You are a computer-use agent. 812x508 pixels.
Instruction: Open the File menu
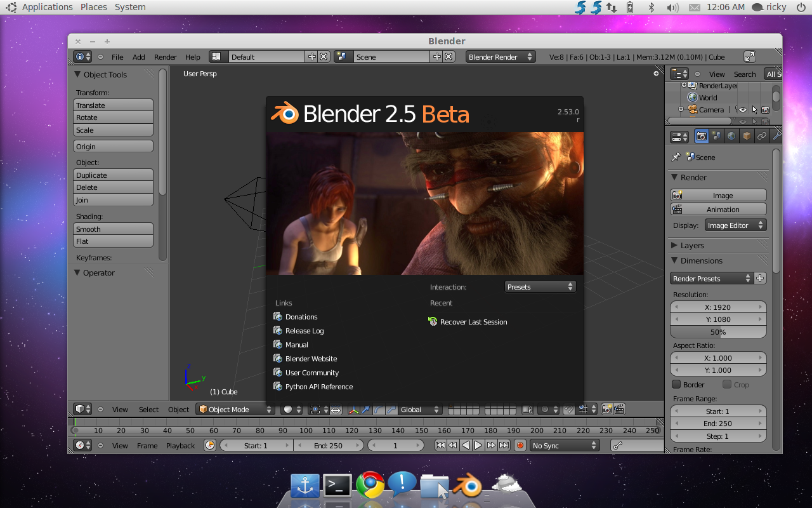117,57
